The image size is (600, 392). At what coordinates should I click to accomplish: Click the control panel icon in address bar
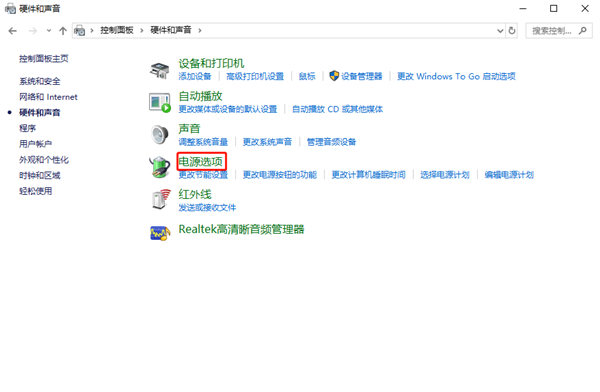tap(80, 30)
